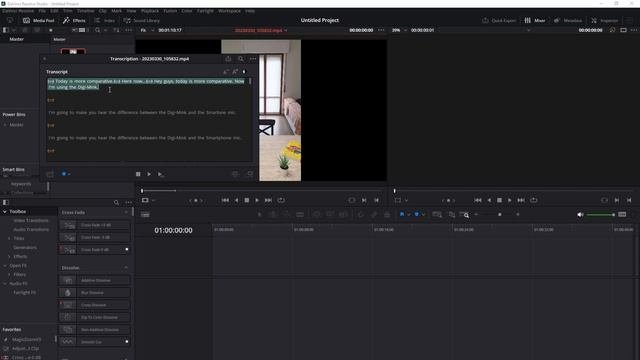Adjust the green volume slider
This screenshot has width=640, height=360.
point(600,215)
